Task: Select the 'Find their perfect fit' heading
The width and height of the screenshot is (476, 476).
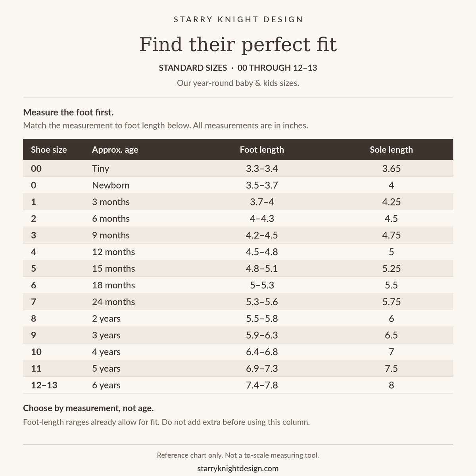Action: (x=238, y=44)
